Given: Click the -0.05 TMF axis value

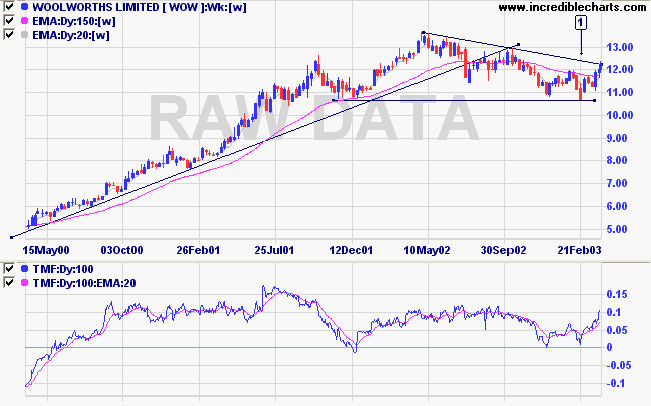Looking at the screenshot, I should click(619, 365).
